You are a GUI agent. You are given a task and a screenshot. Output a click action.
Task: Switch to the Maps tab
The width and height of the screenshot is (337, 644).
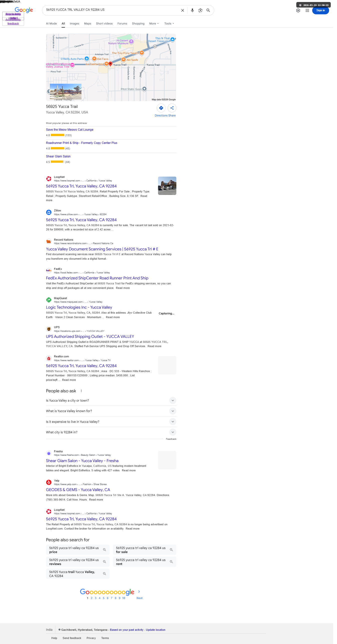point(87,23)
